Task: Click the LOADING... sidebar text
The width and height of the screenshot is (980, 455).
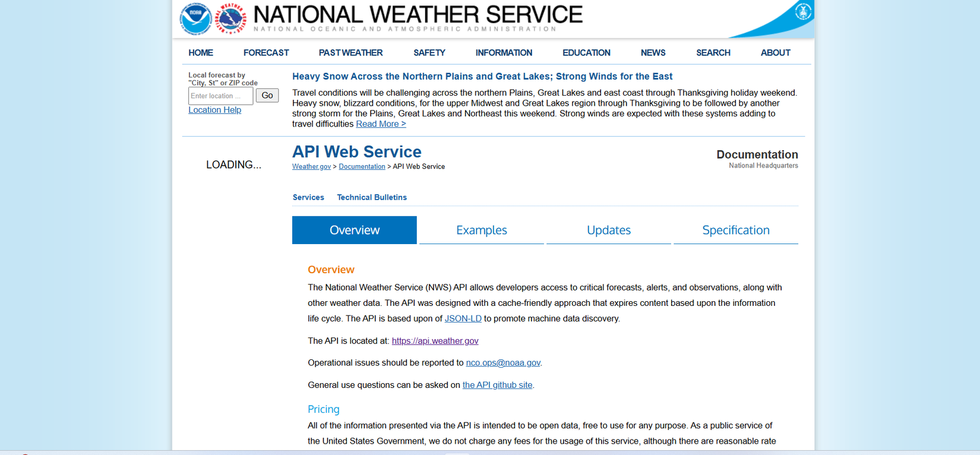Action: (233, 165)
